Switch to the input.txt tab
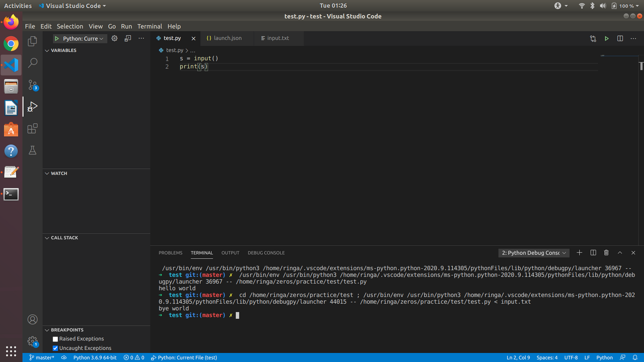This screenshot has width=644, height=362. pos(278,38)
